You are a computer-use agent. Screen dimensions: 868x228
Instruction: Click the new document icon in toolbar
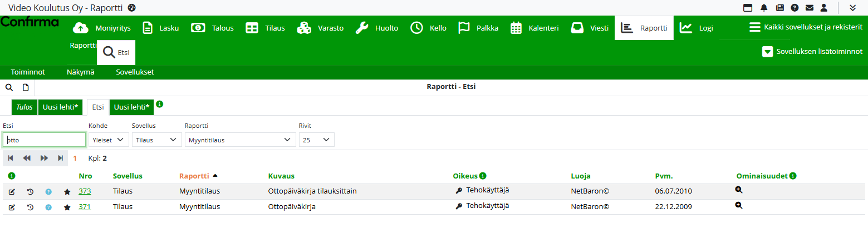[26, 87]
